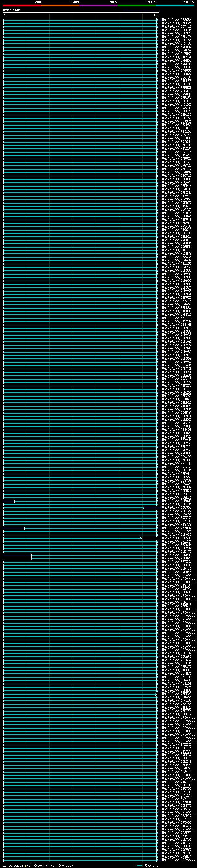Open hit UniRef100_B9RN65
This screenshot has width=197, height=868.
pos(177,60)
